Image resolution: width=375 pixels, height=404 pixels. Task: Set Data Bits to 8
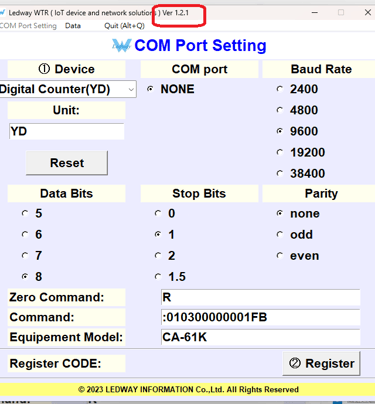[25, 276]
